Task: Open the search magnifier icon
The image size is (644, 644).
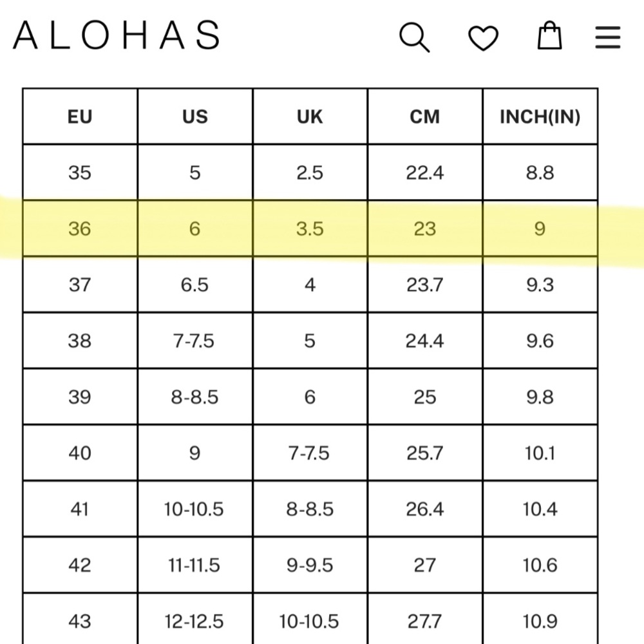Action: coord(414,37)
